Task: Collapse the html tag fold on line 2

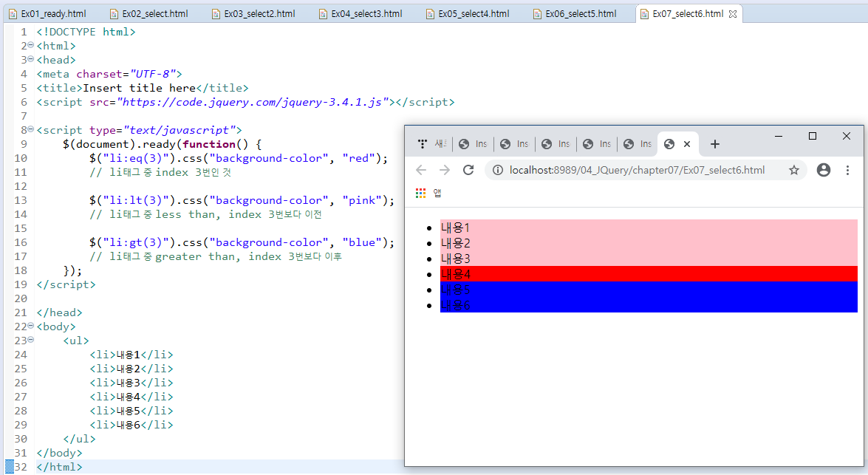Action: coord(31,45)
